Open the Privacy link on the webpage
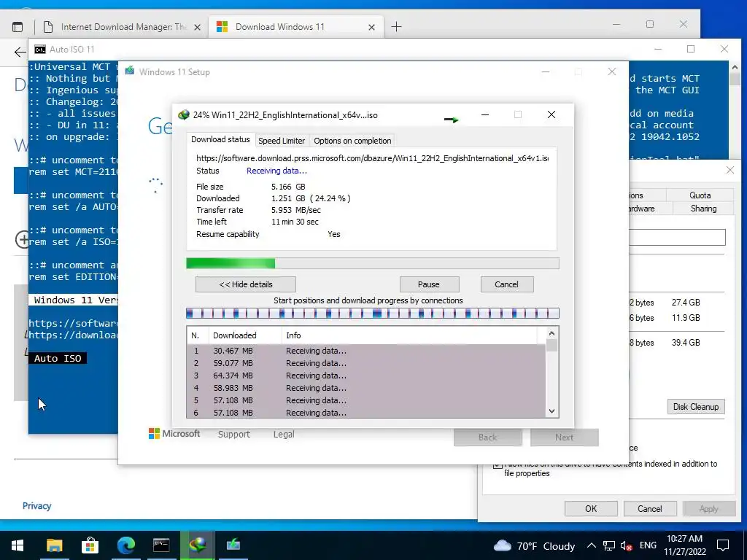Screen dimensions: 747x560 [36, 506]
